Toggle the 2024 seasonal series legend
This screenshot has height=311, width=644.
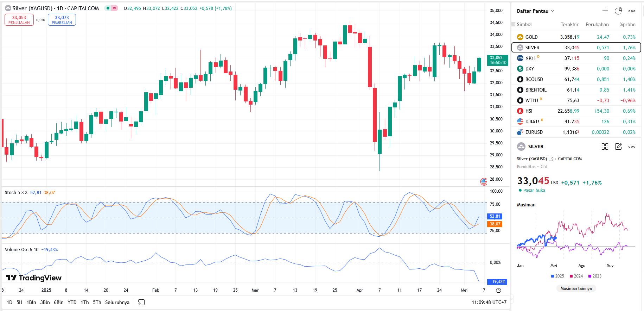(576, 276)
